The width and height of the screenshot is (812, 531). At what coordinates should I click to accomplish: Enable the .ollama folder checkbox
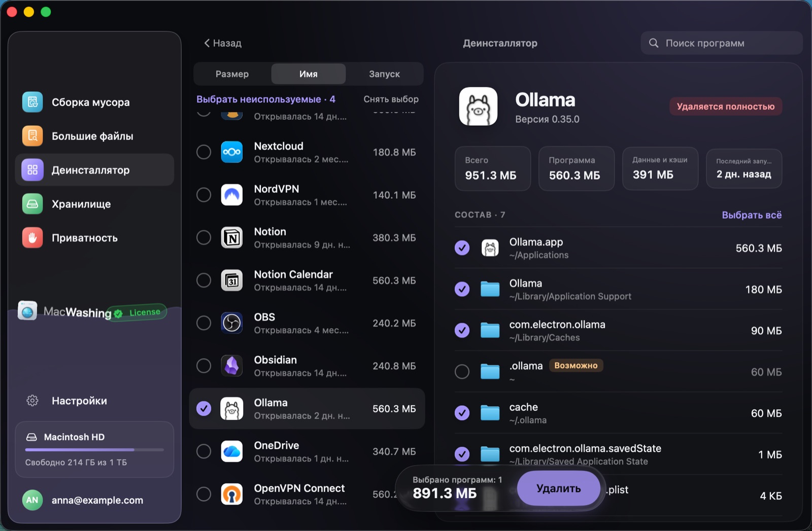pos(462,372)
